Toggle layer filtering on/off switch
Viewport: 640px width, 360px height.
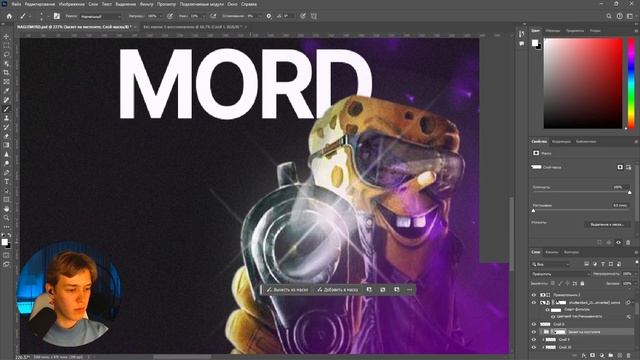click(x=636, y=262)
